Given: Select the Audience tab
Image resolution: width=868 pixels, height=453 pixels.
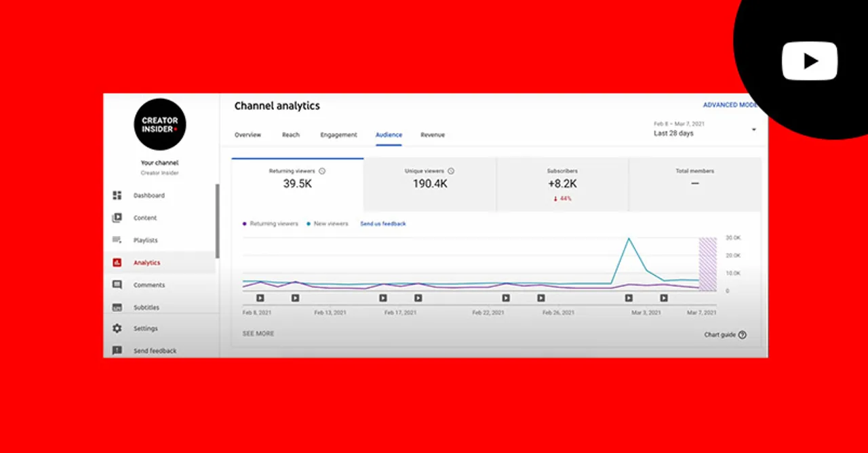Looking at the screenshot, I should point(389,135).
